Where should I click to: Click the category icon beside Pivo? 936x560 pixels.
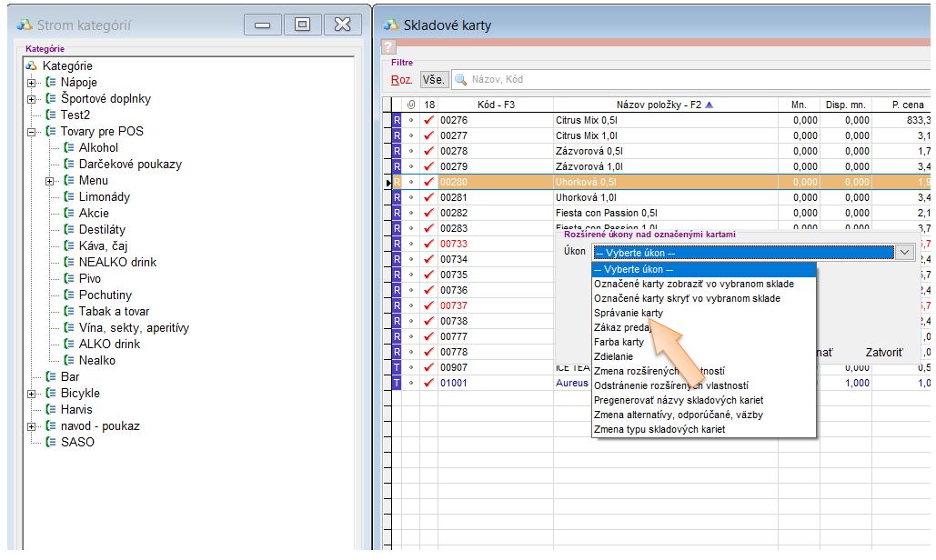(69, 278)
